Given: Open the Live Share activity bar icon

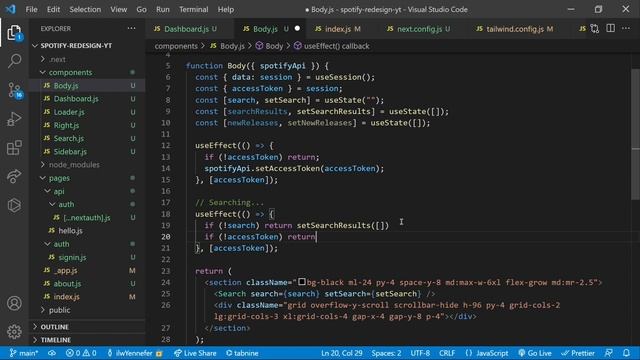Looking at the screenshot, I should coord(14,176).
